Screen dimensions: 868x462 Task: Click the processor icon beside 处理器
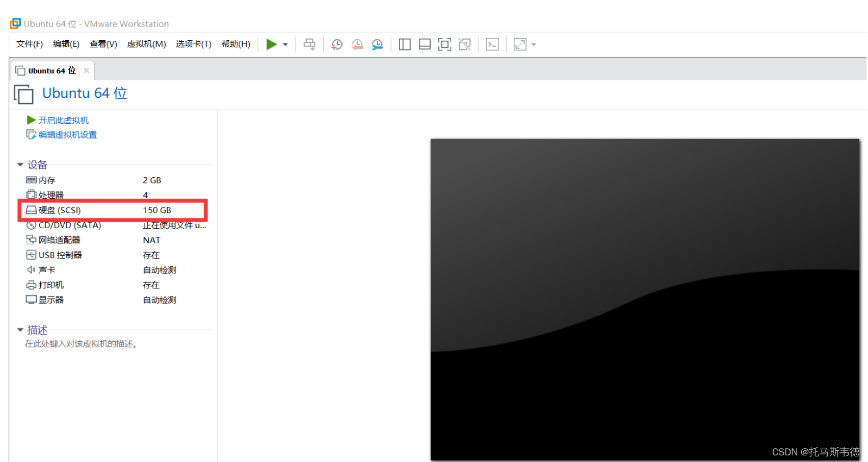pos(31,195)
